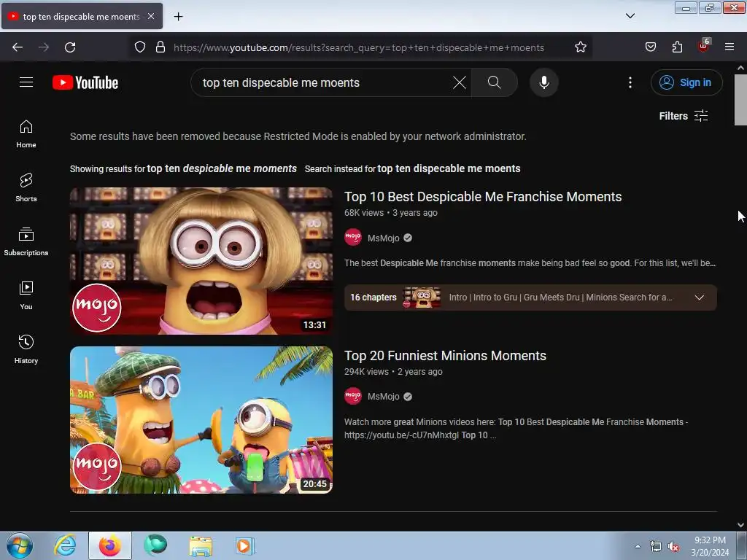Open File Explorer folder in the taskbar

201,545
